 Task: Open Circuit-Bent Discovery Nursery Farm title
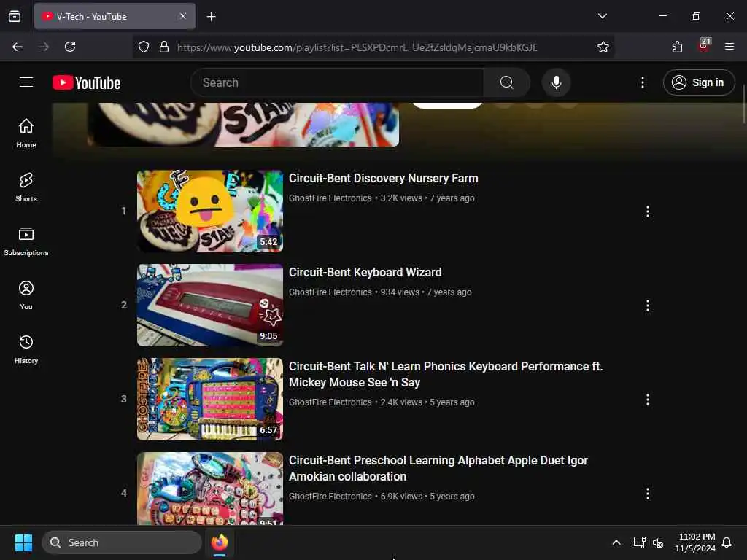383,178
